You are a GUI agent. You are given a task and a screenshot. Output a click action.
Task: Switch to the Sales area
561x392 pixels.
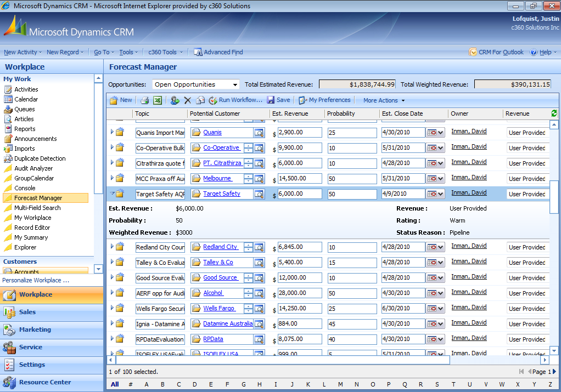pos(52,312)
